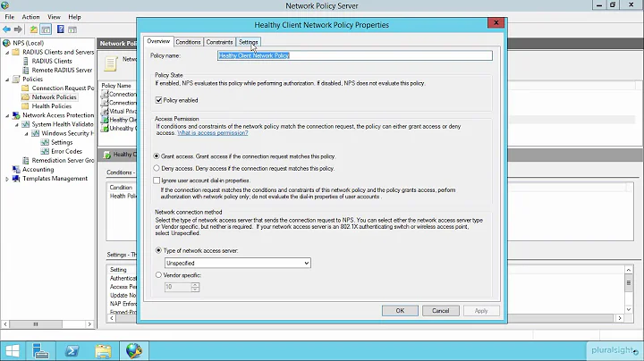Uncheck the Policy enabled checkbox
This screenshot has height=361, width=644.
click(x=158, y=100)
